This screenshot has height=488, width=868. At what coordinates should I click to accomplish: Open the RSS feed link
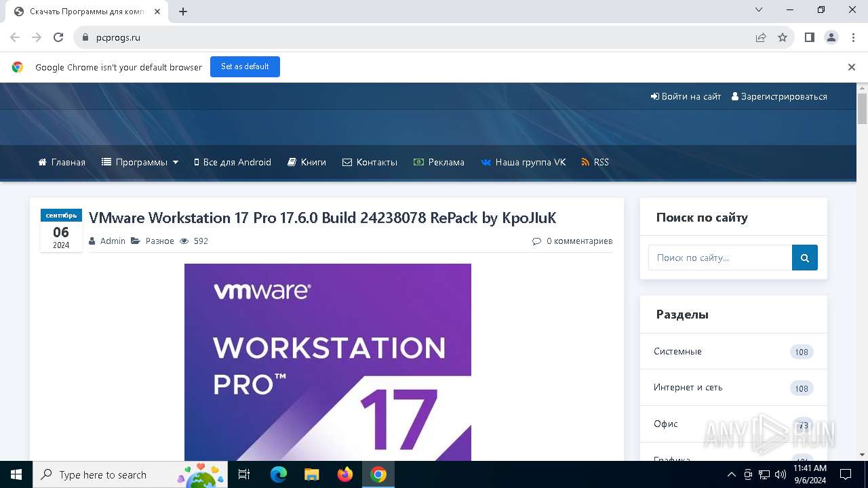coord(595,162)
